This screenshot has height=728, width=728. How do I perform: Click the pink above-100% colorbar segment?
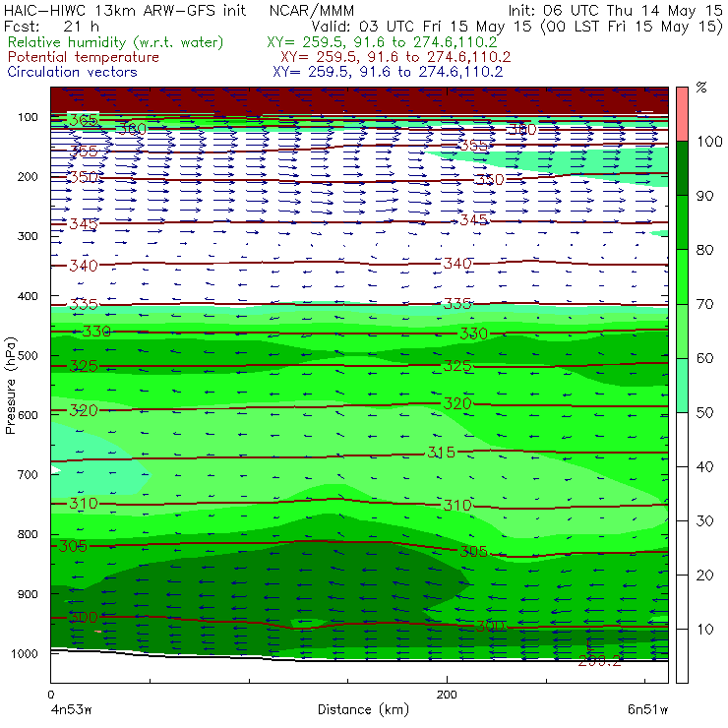(682, 114)
